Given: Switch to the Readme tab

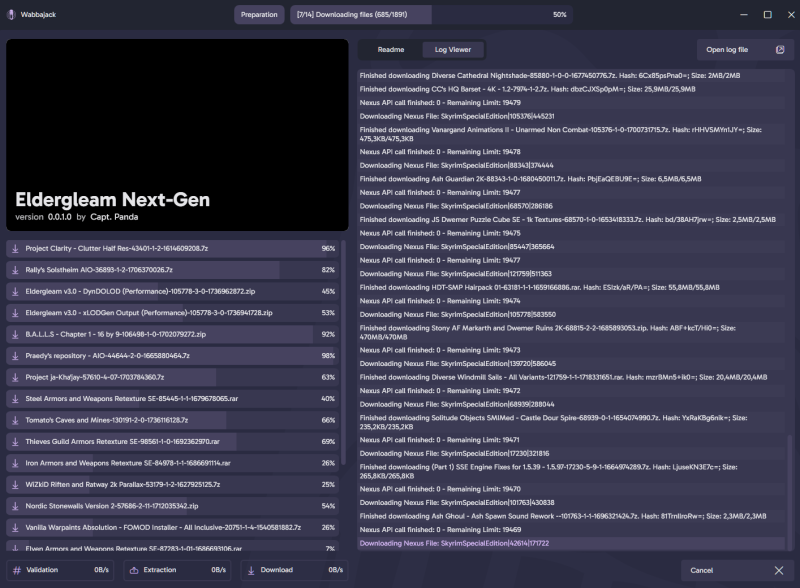Looking at the screenshot, I should (x=391, y=50).
